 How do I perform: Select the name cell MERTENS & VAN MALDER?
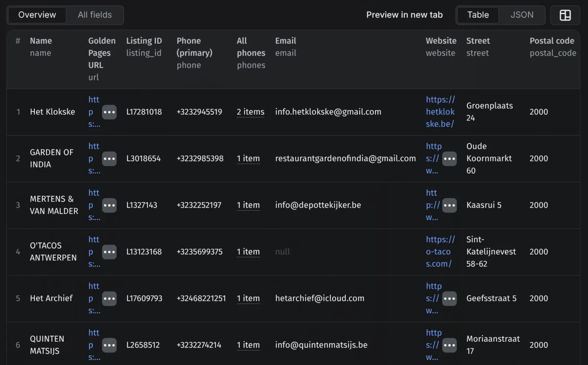(x=54, y=205)
